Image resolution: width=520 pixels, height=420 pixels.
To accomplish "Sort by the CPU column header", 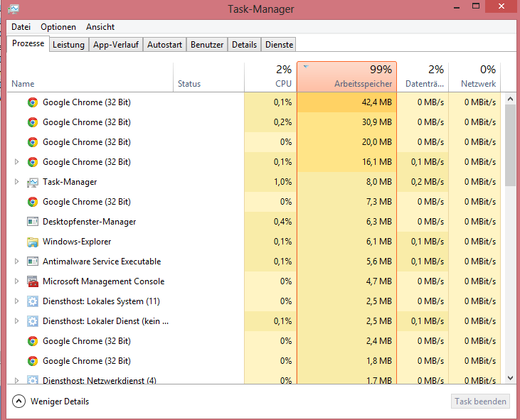I will 270,77.
